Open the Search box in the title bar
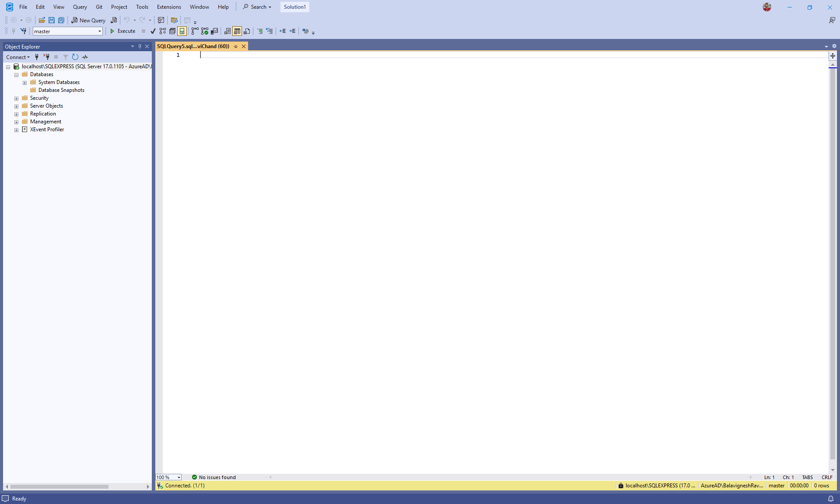This screenshot has height=504, width=840. tap(257, 7)
